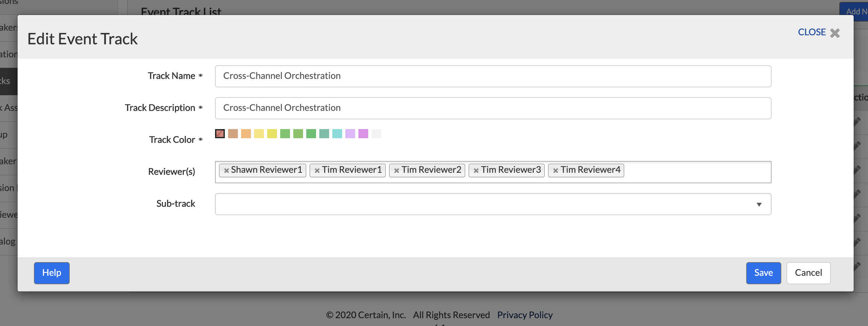Select the tan brown track color swatch
868x326 pixels.
[x=233, y=134]
